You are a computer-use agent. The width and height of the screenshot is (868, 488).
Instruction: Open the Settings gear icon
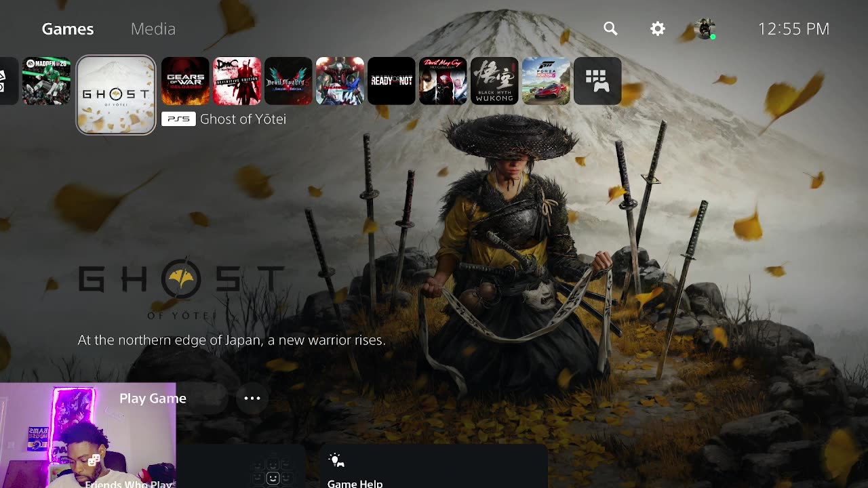(657, 28)
